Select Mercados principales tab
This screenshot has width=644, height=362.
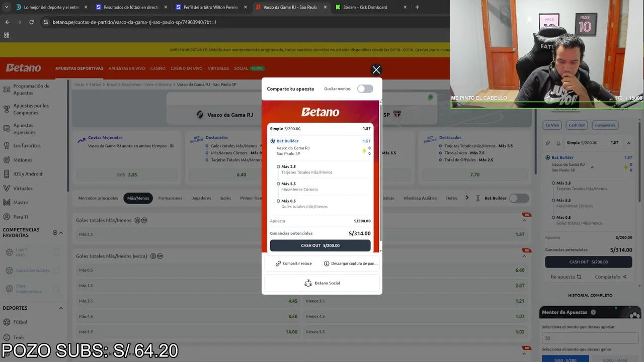[98, 198]
